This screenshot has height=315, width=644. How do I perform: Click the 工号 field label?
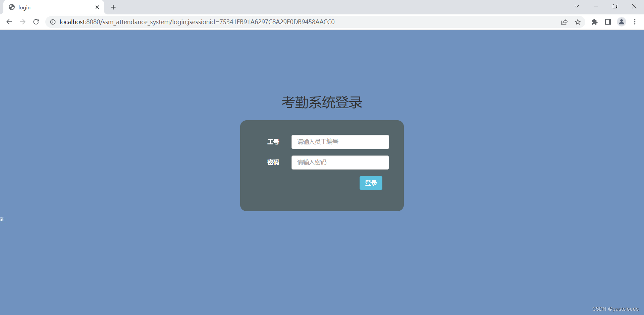[x=273, y=142]
